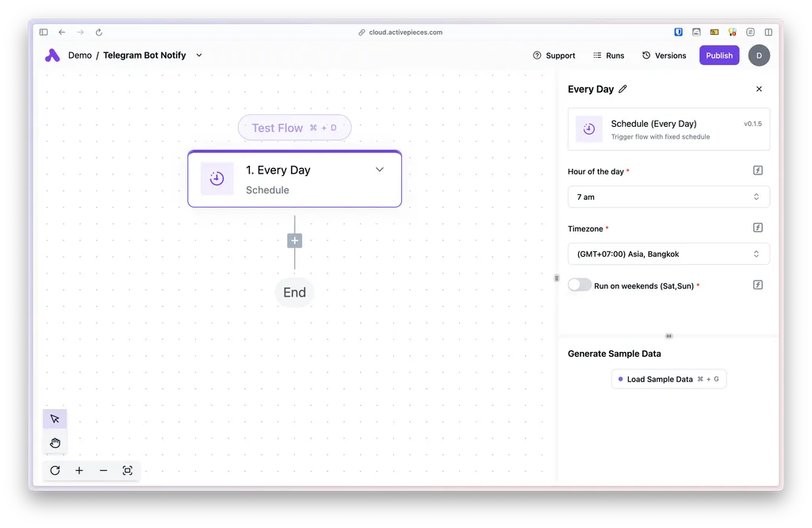This screenshot has height=528, width=812.
Task: Open the Hour of the day dropdown
Action: (668, 197)
